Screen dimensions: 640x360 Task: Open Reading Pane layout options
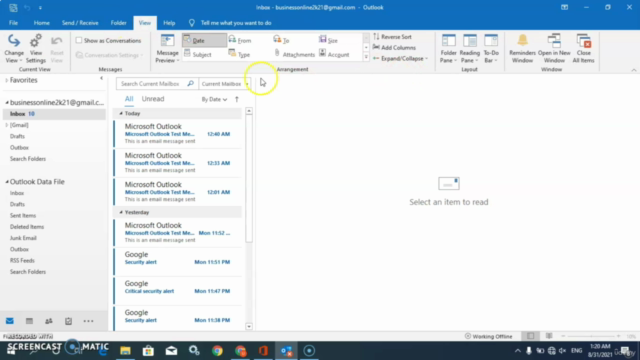tap(470, 49)
